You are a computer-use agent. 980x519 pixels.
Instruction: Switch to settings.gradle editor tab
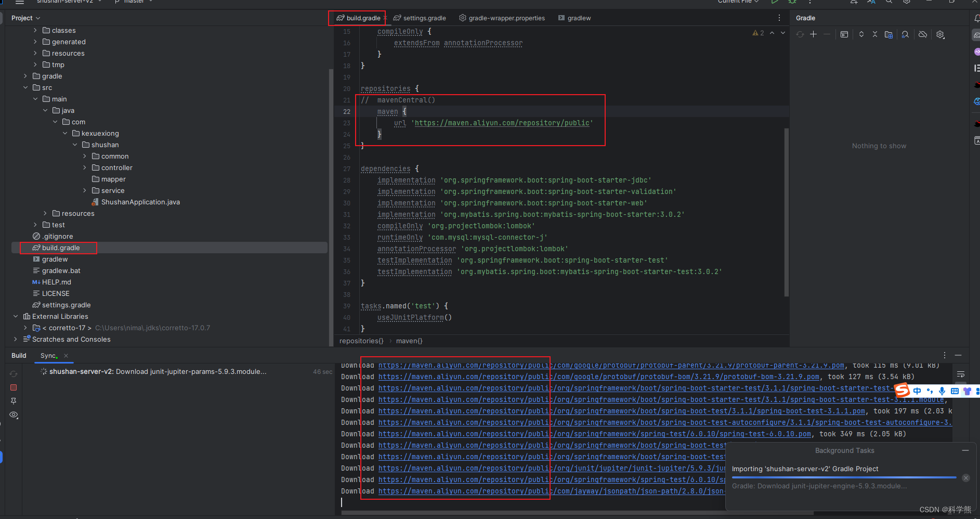[420, 18]
